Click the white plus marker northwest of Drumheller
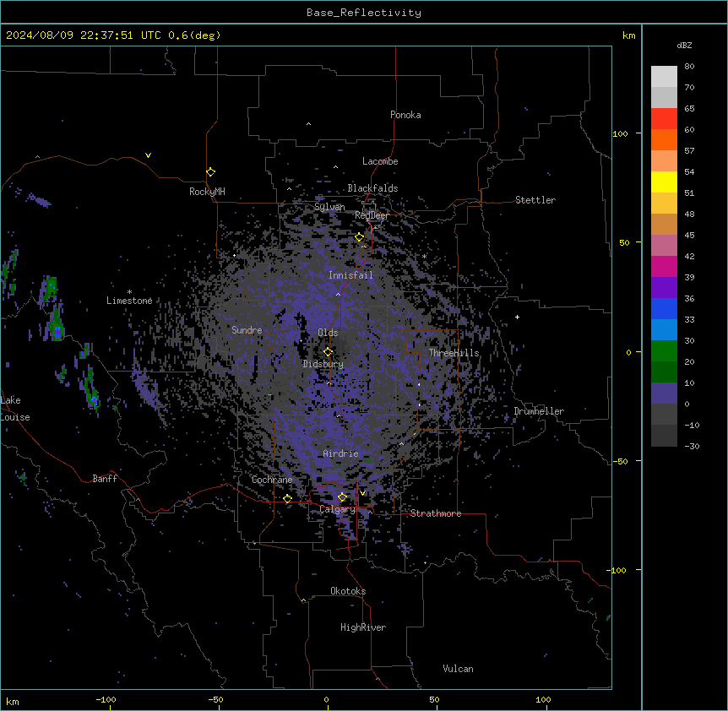 (517, 318)
